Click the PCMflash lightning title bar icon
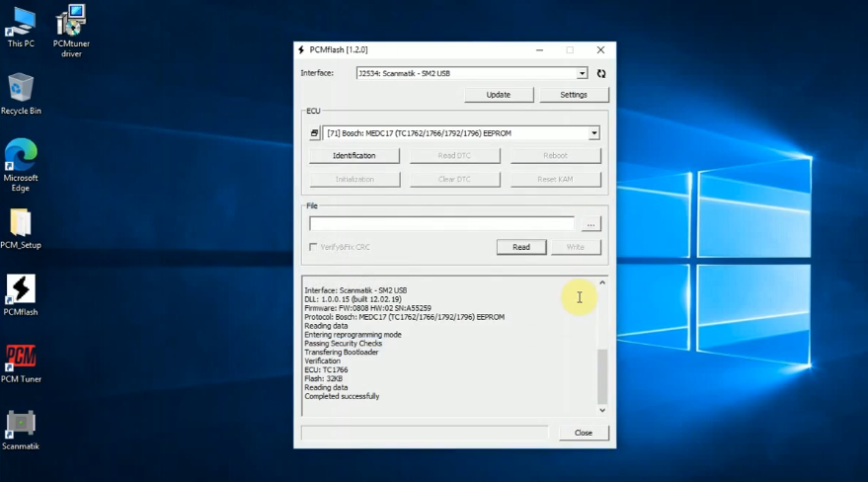This screenshot has width=868, height=482. [x=302, y=49]
